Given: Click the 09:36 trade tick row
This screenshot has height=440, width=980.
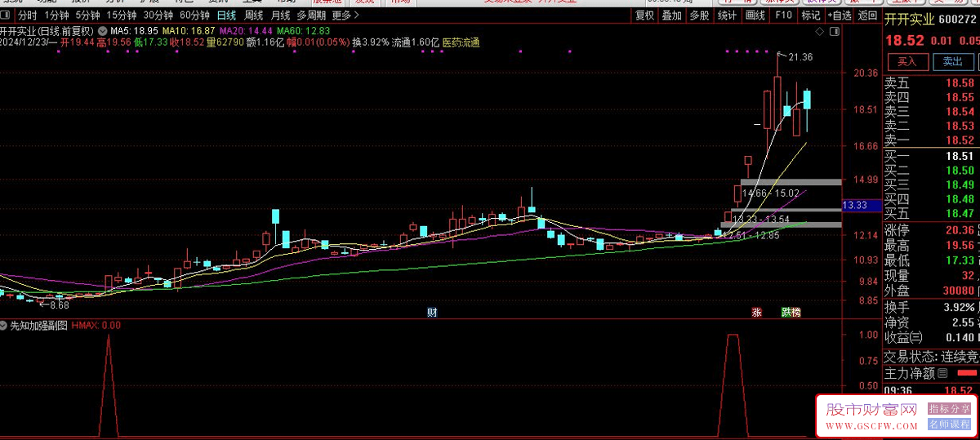Looking at the screenshot, I should pyautogui.click(x=931, y=390).
